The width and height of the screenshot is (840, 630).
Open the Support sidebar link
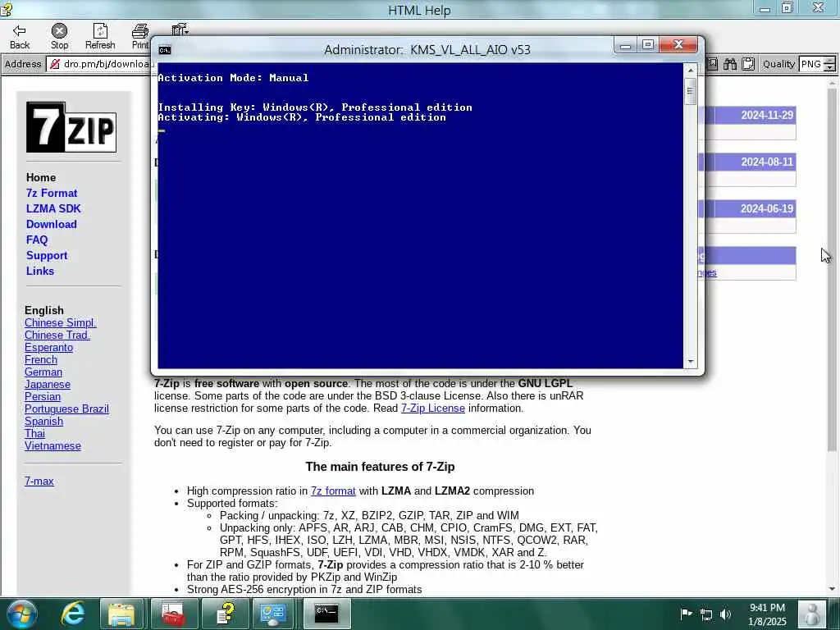pyautogui.click(x=47, y=255)
